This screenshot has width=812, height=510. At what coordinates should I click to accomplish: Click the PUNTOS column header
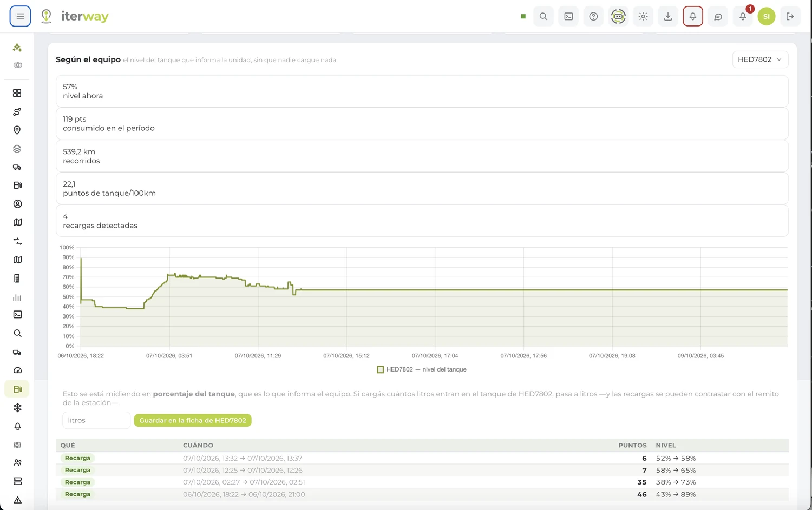(x=632, y=445)
